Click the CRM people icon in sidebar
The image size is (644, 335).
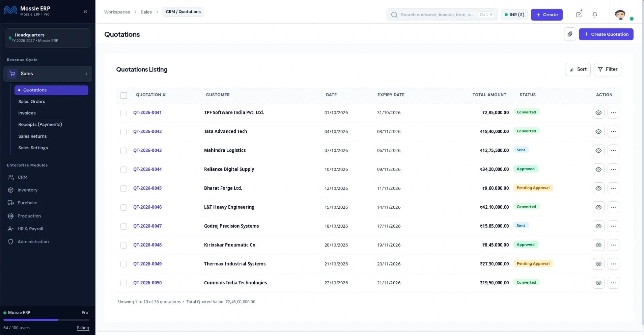pos(11,177)
